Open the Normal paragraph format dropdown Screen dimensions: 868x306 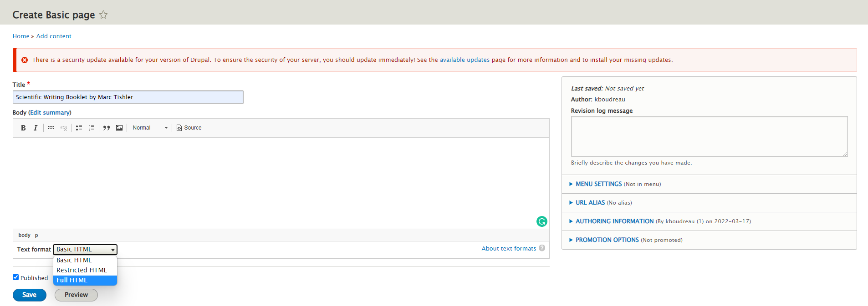pyautogui.click(x=150, y=128)
